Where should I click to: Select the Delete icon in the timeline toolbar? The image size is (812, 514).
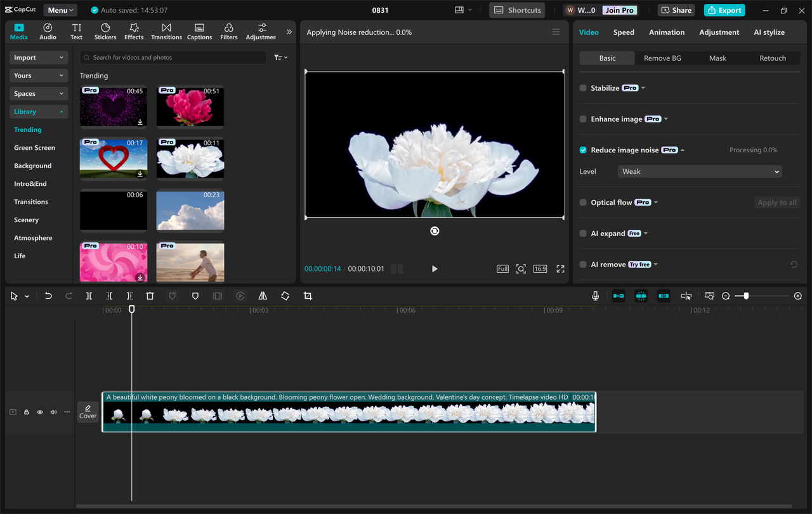click(x=150, y=296)
